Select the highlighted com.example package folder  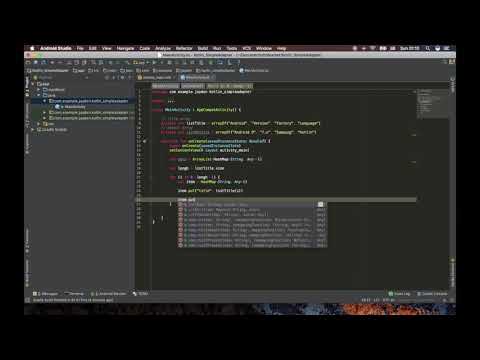point(89,101)
